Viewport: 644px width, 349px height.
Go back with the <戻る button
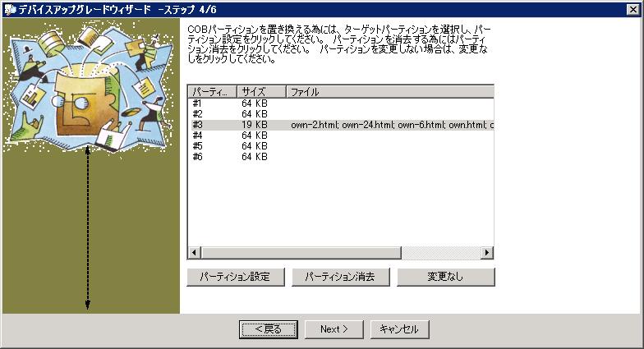[268, 329]
